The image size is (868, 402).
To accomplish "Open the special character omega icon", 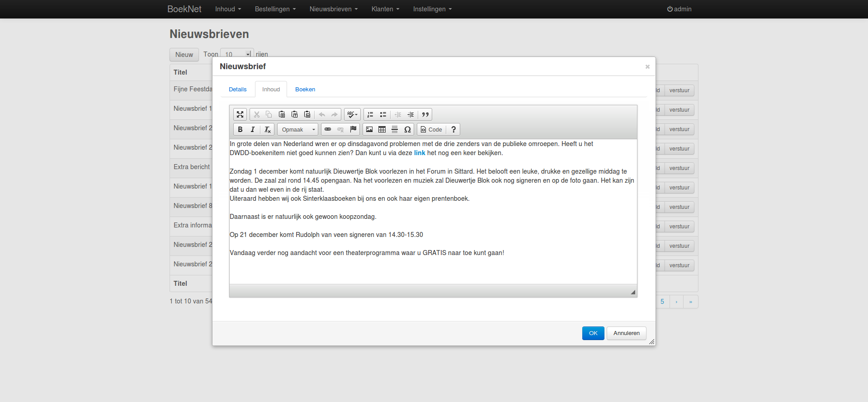I will pyautogui.click(x=407, y=129).
